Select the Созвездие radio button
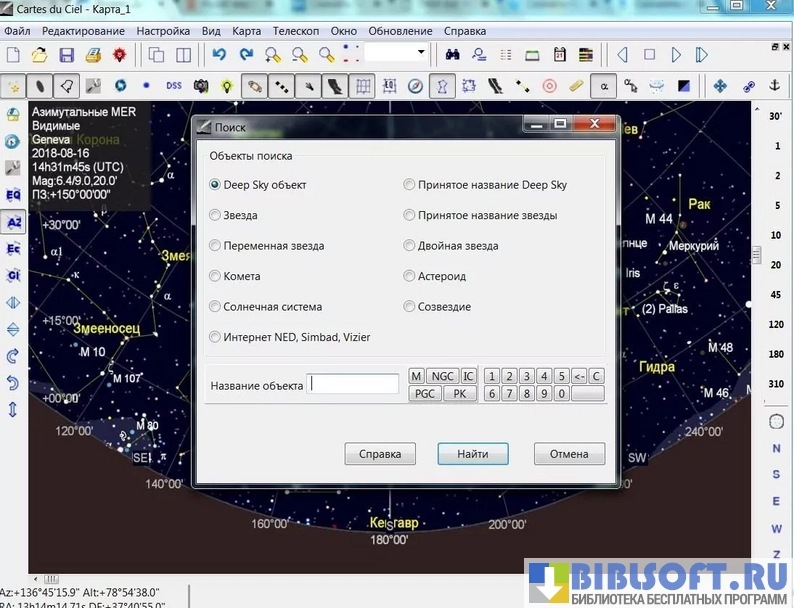Image resolution: width=794 pixels, height=608 pixels. (x=410, y=307)
